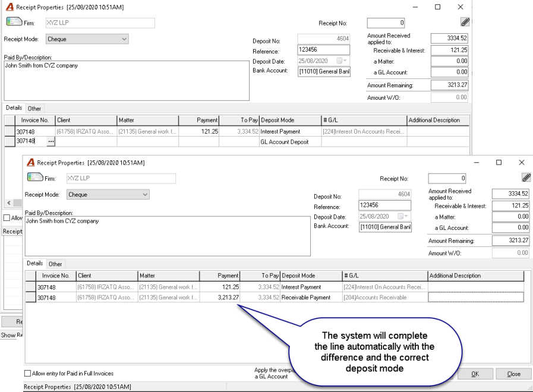
Task: Click the red A app icon in the front window title bar
Action: (x=31, y=163)
